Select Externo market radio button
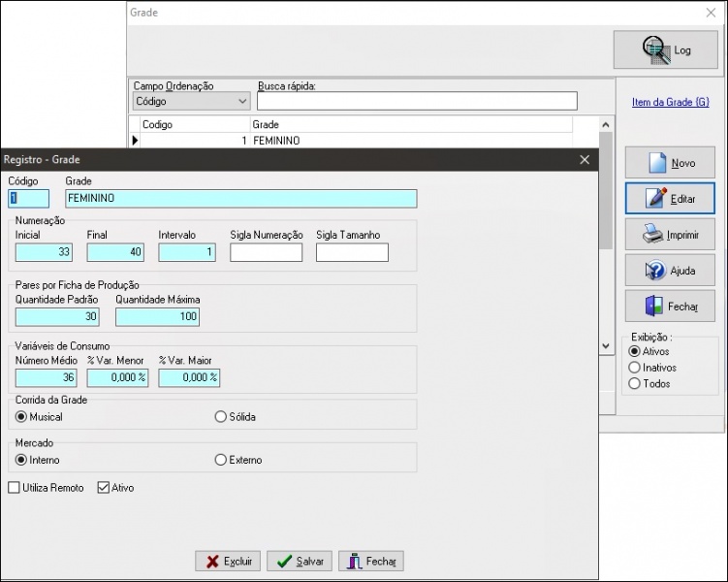 221,460
